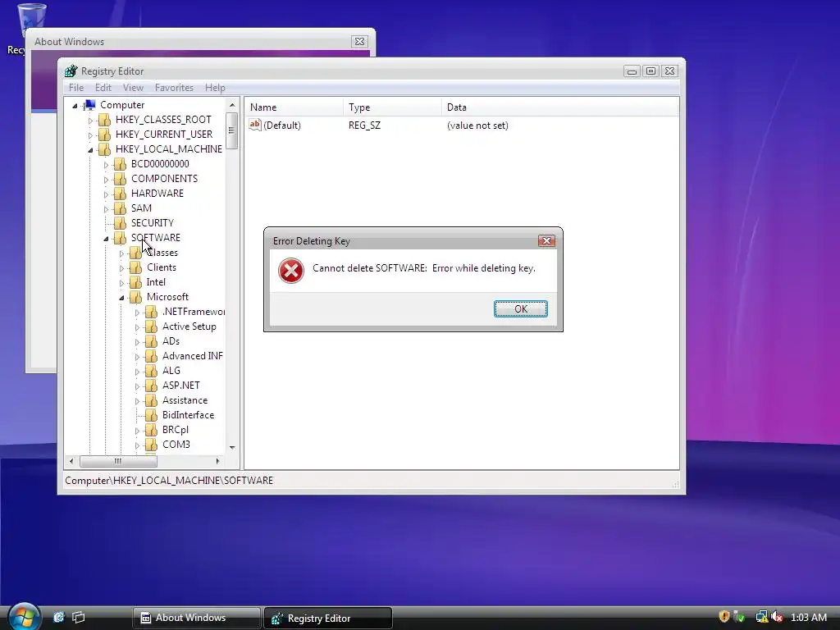The width and height of the screenshot is (840, 630).
Task: Click the HKEY_CLASSES_ROOT folder icon
Action: coord(104,120)
